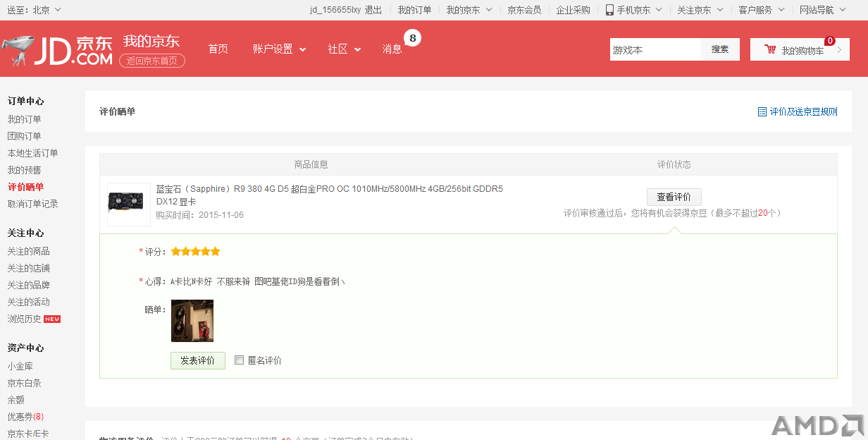
Task: Click the username jd_156655lxy
Action: click(x=335, y=10)
